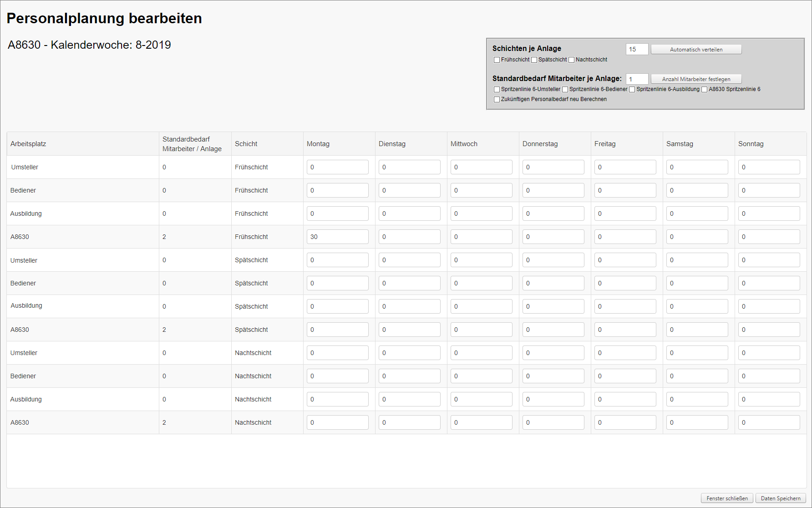The image size is (812, 508).
Task: Select Bediener label in the Spätschicht row
Action: [23, 283]
